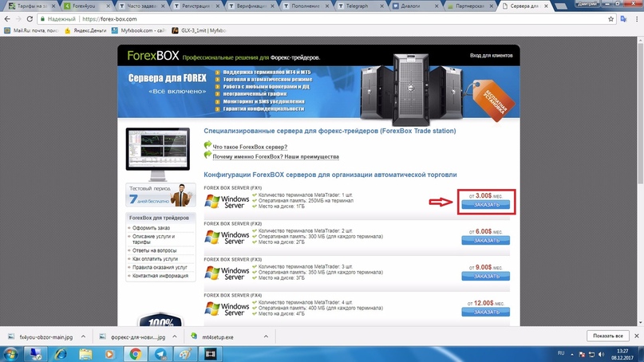
Task: Open the Яндекс.Деньги bookmark
Action: [x=85, y=30]
